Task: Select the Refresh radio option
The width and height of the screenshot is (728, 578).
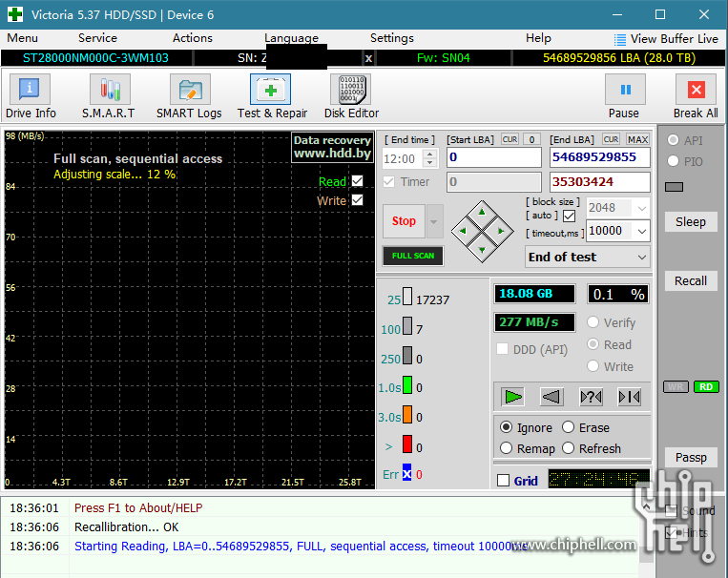Action: [569, 448]
